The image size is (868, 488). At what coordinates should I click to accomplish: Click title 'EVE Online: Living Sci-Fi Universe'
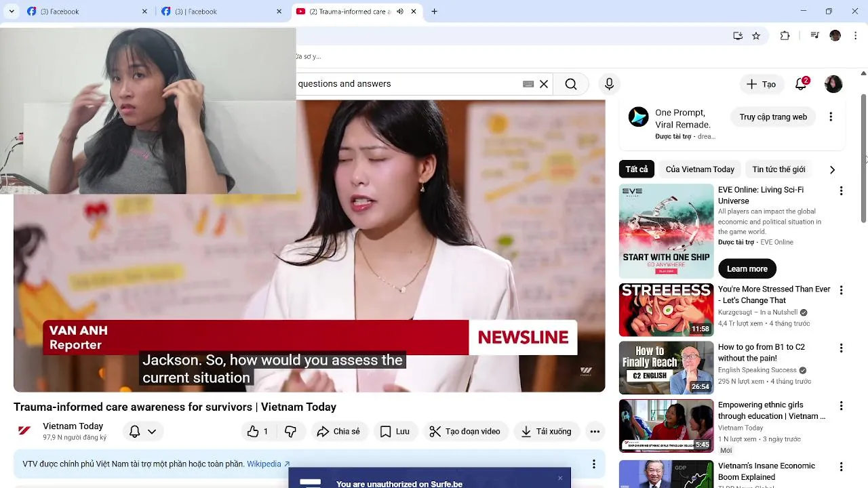761,195
